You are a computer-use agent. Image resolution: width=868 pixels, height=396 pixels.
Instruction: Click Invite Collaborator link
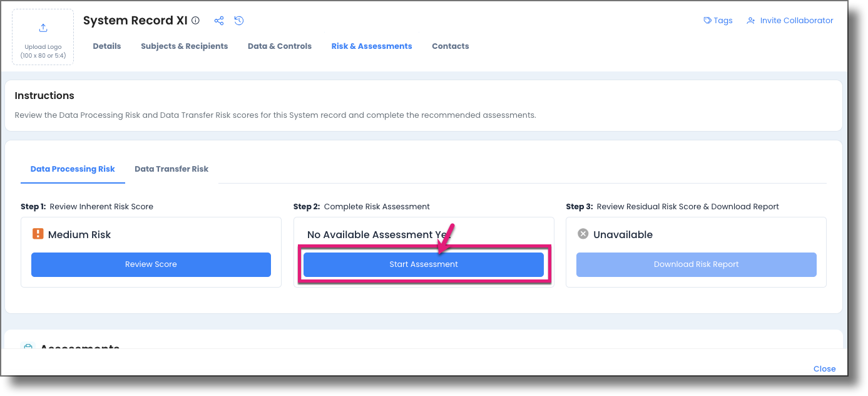tap(797, 21)
